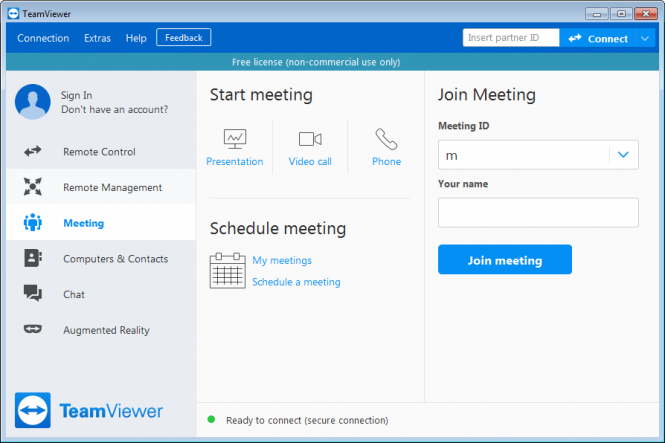
Task: Open the My meetings link
Action: (x=282, y=260)
